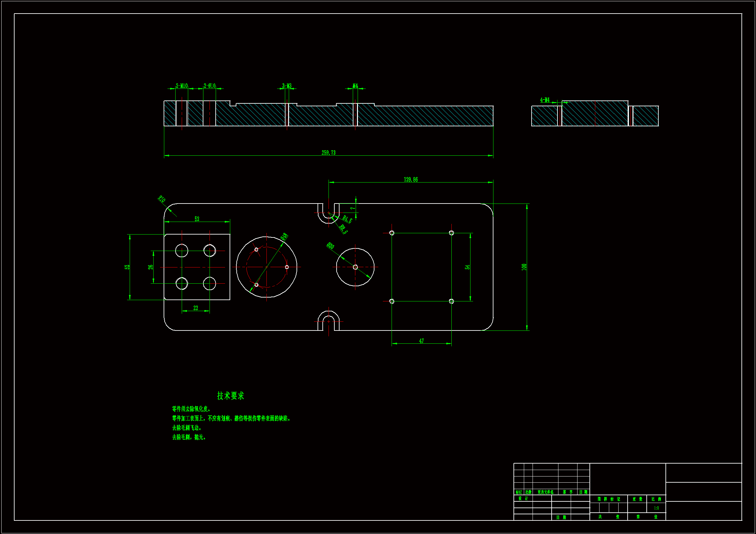Screen dimensions: 756x534
Task: Click the 设计 cell in title block
Action: [523, 498]
